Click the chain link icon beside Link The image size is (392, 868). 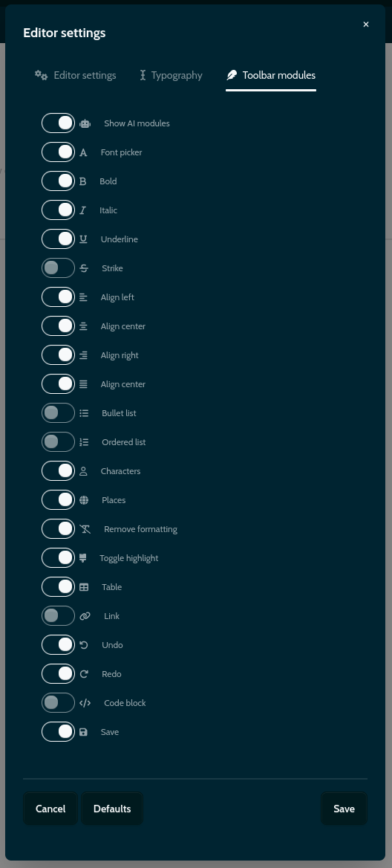click(85, 616)
